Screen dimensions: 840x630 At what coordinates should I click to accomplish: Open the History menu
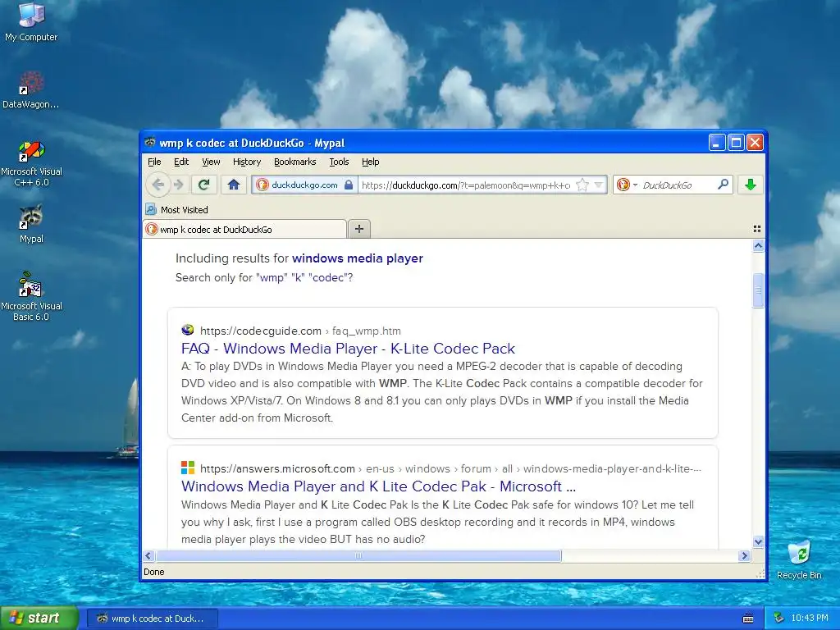[246, 162]
